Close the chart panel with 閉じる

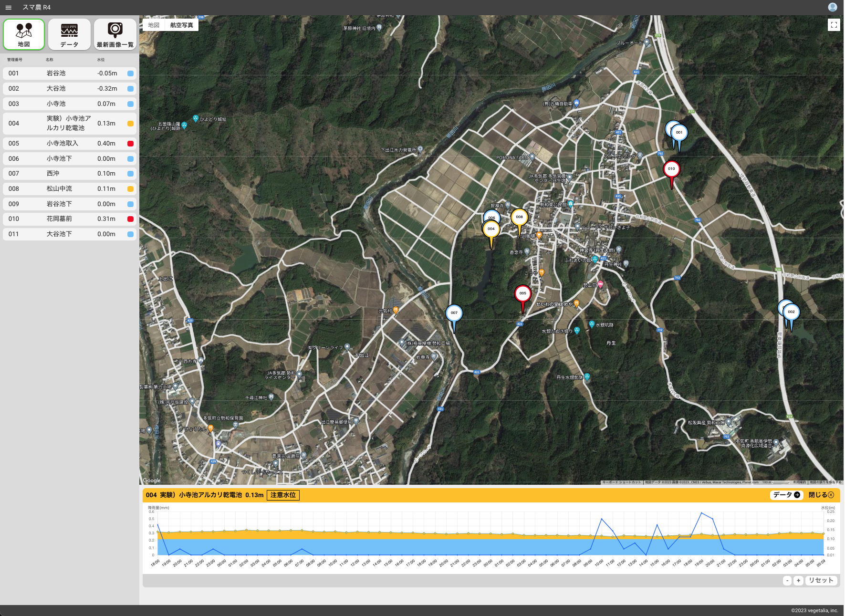pos(821,495)
